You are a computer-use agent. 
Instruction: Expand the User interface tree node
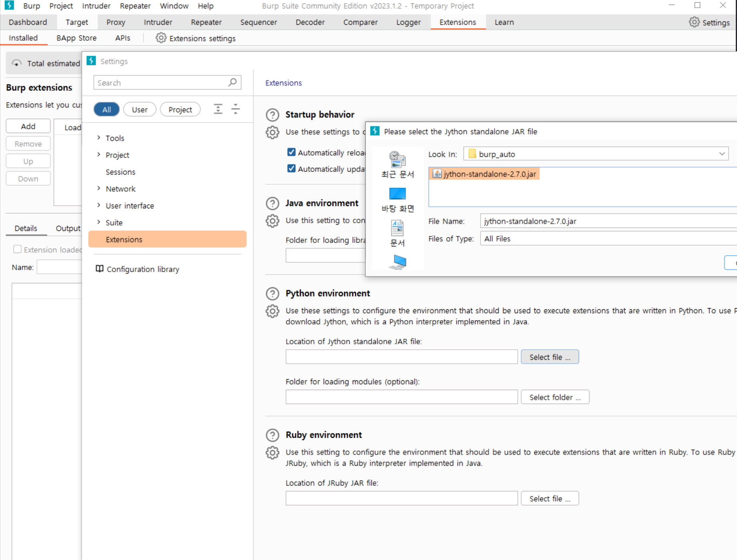tap(99, 205)
